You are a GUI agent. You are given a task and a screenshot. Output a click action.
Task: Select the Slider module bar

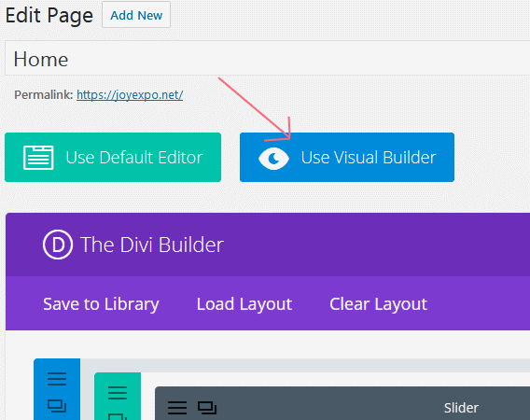point(342,404)
